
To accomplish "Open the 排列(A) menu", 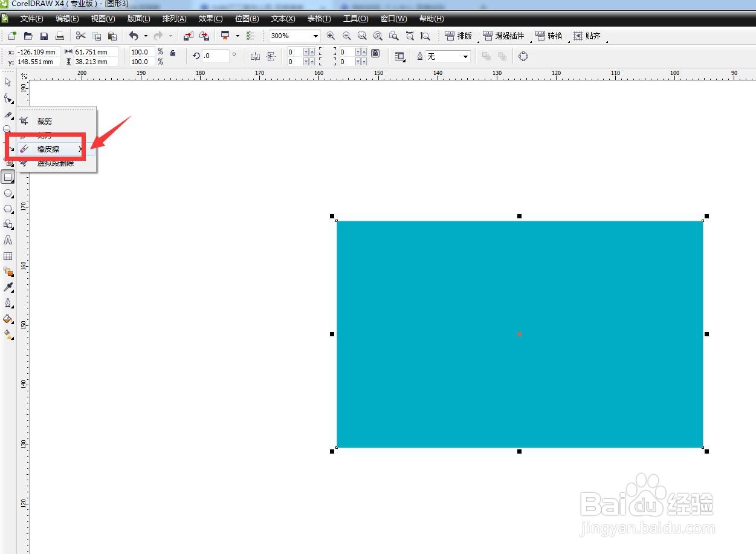I will (x=174, y=19).
